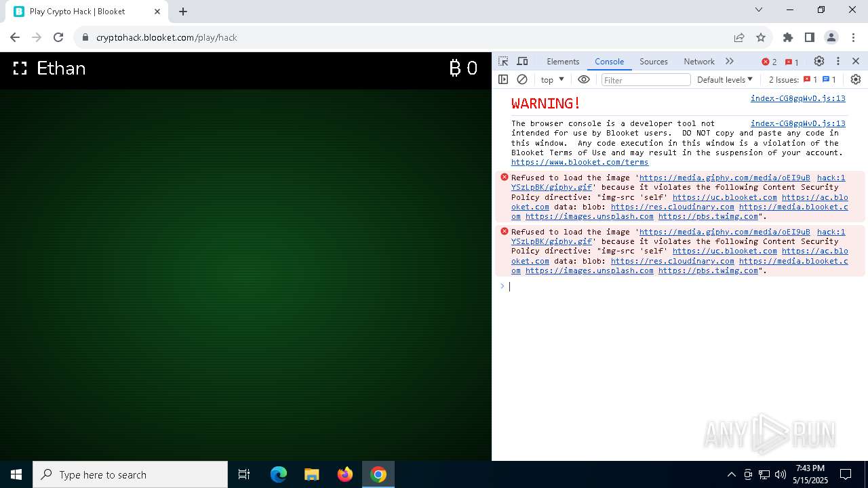Switch to the Console tab
The image size is (868, 488).
609,61
